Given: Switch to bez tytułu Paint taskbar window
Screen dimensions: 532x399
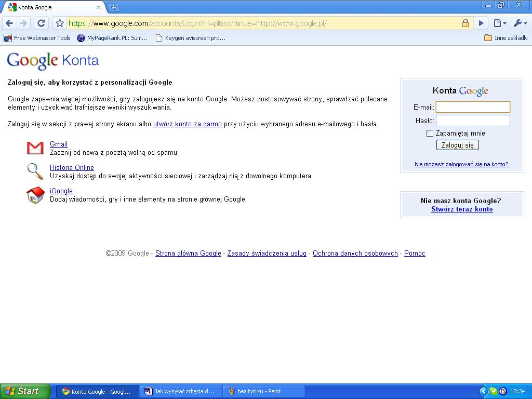Looking at the screenshot, I should click(x=264, y=392).
